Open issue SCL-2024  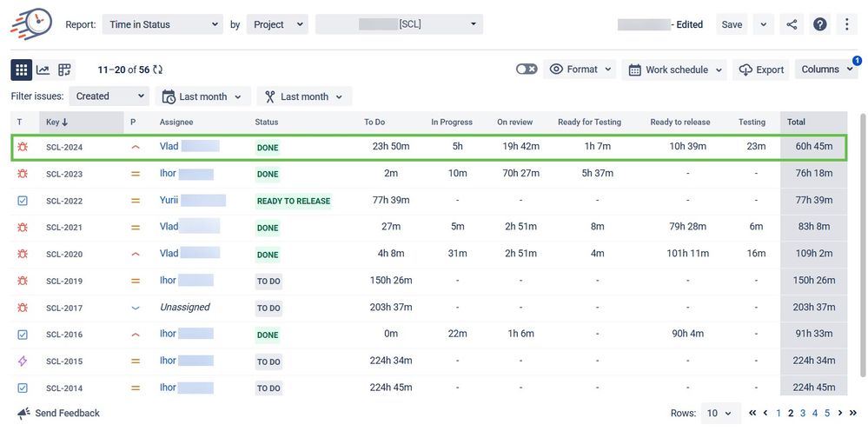click(x=64, y=147)
